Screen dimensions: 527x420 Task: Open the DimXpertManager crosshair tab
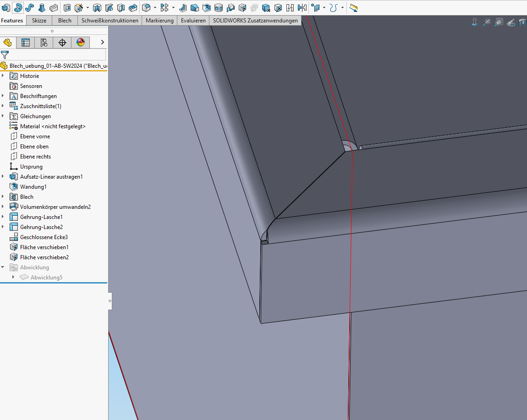pyautogui.click(x=62, y=43)
